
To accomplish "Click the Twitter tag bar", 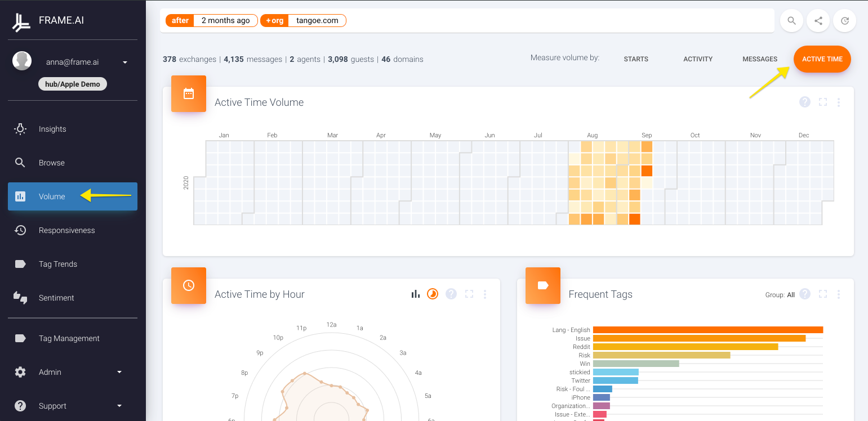I will coord(616,380).
